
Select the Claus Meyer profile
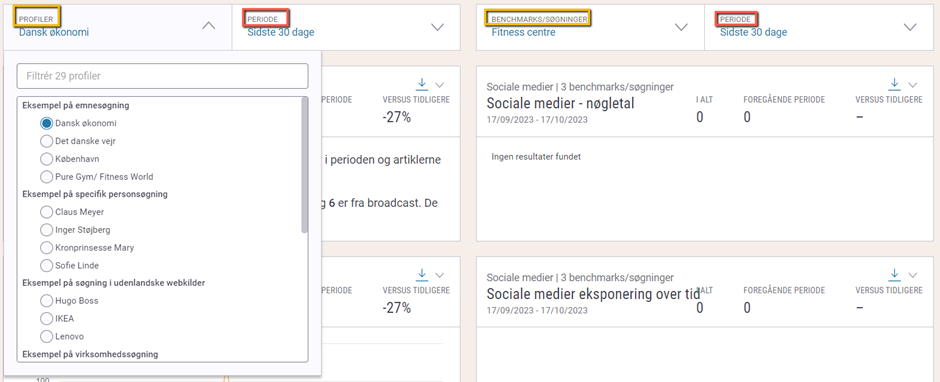coord(46,212)
